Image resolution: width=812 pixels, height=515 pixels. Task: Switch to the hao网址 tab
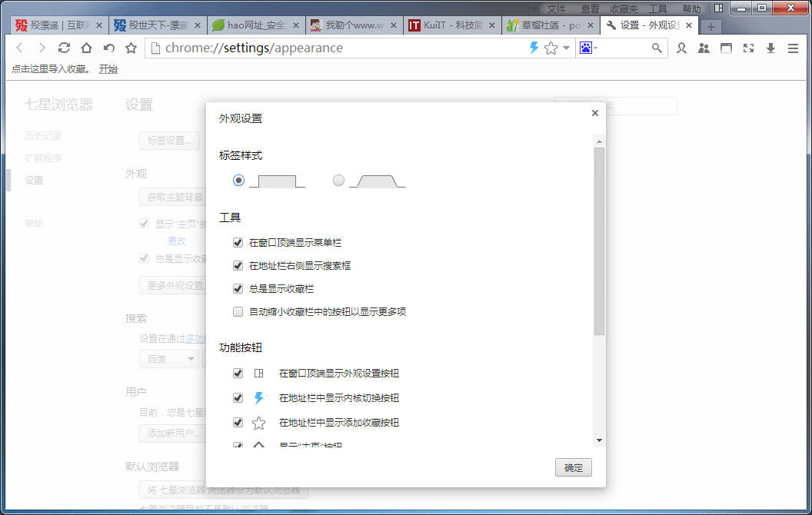(256, 25)
